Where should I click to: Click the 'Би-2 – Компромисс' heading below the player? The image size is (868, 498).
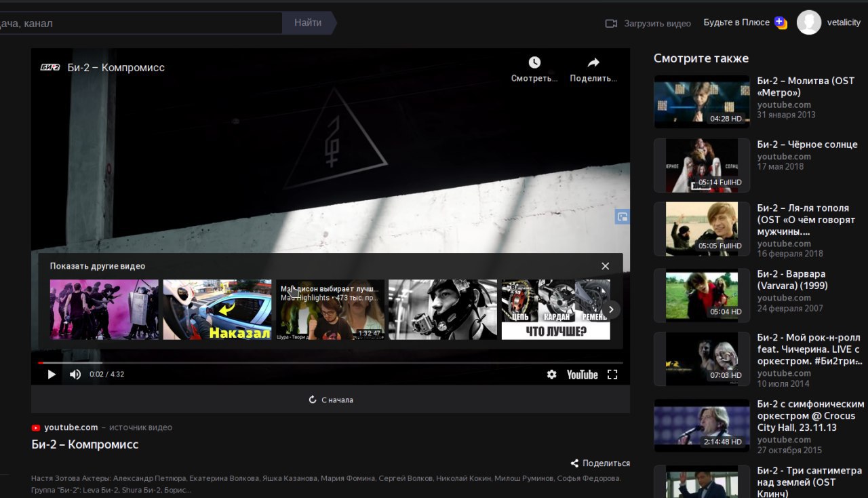(x=85, y=444)
